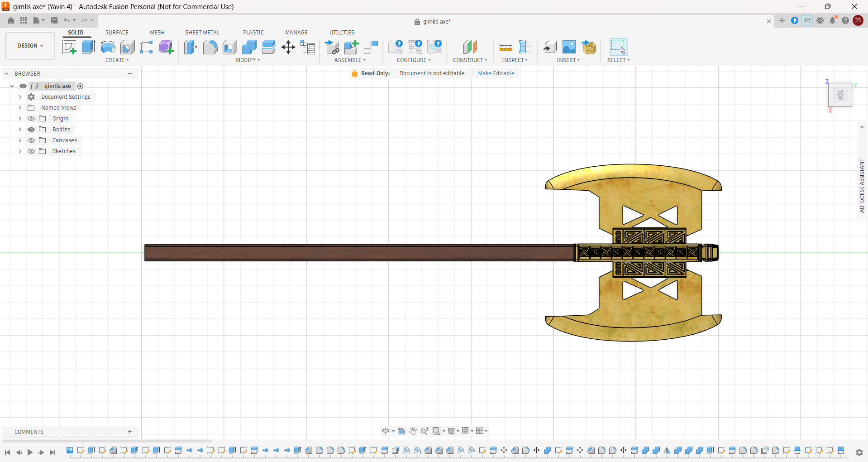The width and height of the screenshot is (868, 462).
Task: Click the TOP face of the ViewCube
Action: (x=840, y=95)
